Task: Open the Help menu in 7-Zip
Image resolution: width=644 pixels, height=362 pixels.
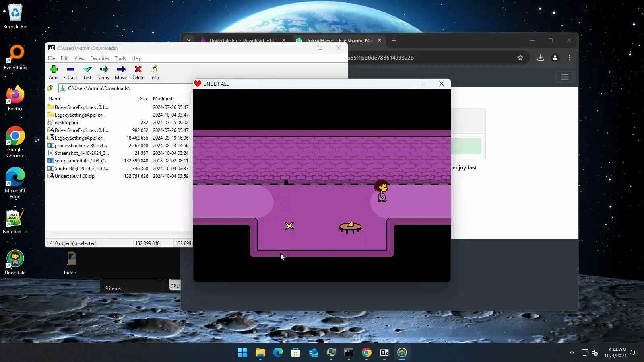Action: pos(136,58)
